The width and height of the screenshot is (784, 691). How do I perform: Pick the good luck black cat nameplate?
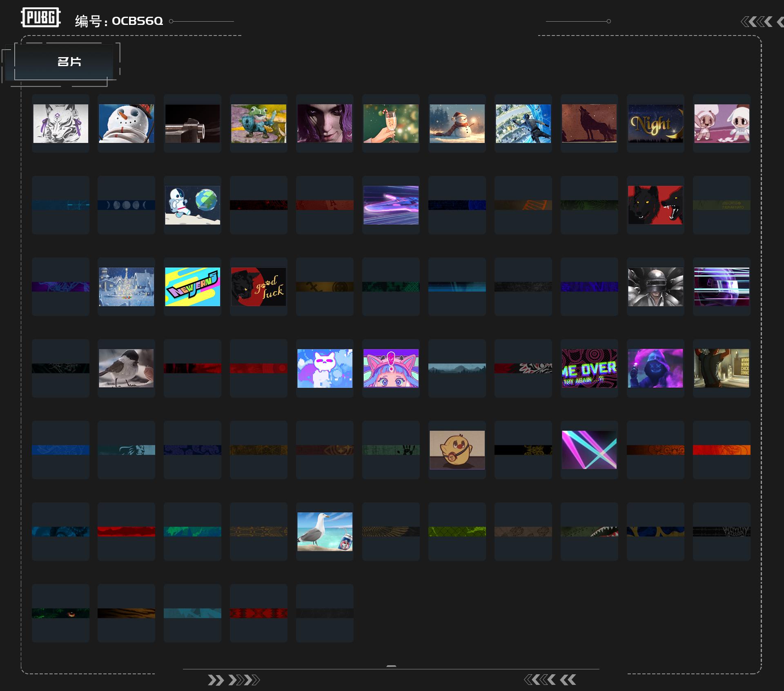pyautogui.click(x=258, y=287)
